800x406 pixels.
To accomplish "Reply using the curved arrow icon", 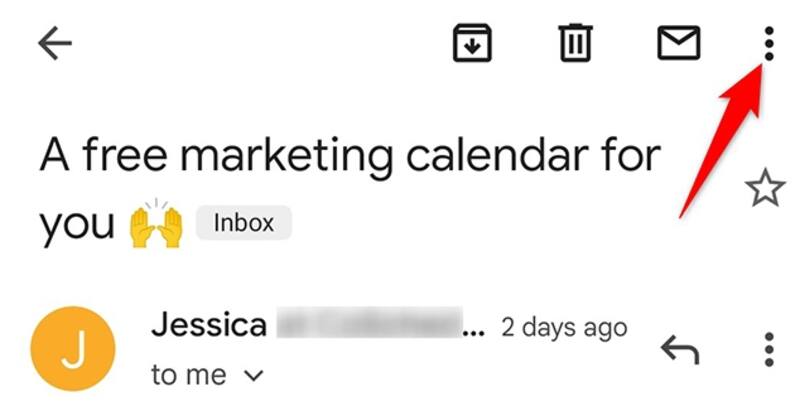I will tap(679, 349).
